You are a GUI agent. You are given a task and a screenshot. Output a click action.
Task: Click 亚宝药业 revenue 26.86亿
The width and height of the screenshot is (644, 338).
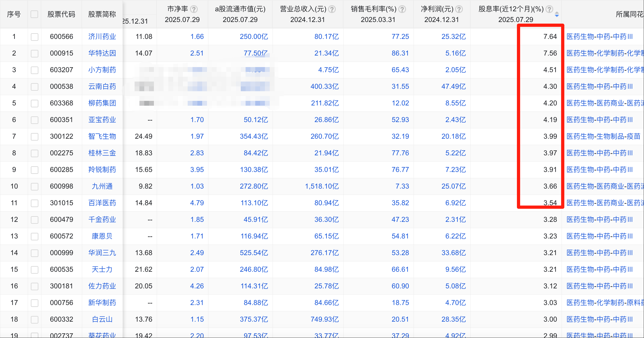point(327,120)
